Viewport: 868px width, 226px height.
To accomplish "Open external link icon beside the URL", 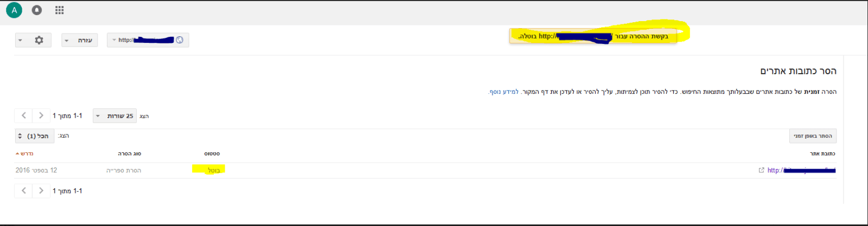I will pos(761,170).
